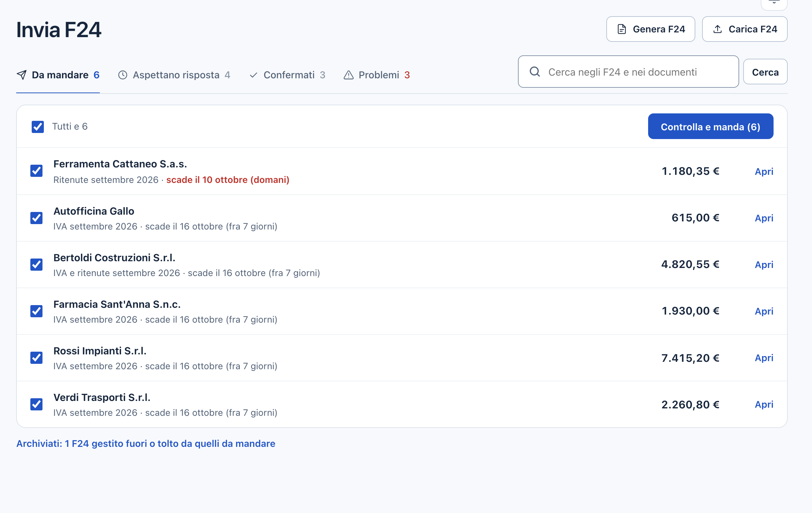
Task: Deselect Bertoldi Costruzioni S.r.l. checkbox
Action: (36, 264)
